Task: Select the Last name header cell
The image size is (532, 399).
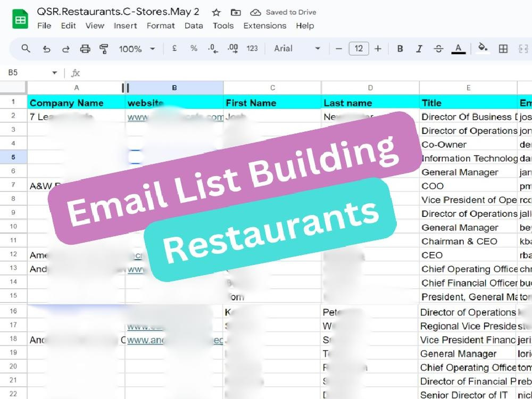Action: pyautogui.click(x=370, y=102)
